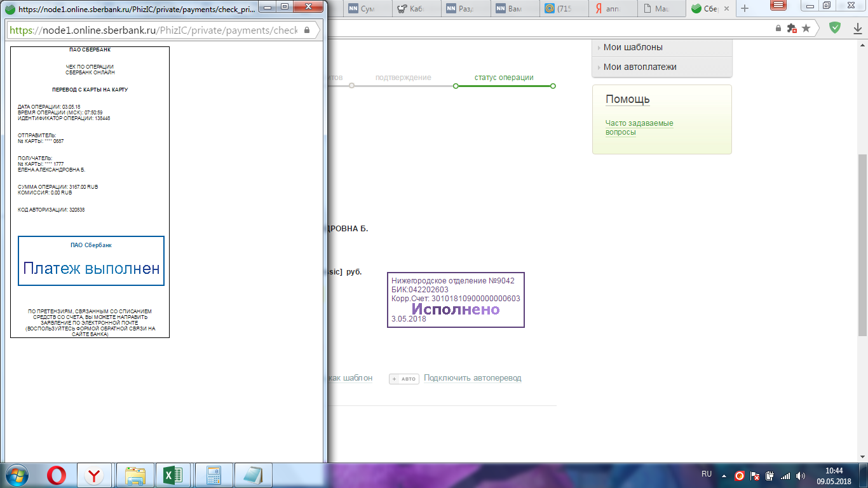The image size is (868, 488).
Task: Click the Sberbank logo in popup title
Action: [x=11, y=10]
